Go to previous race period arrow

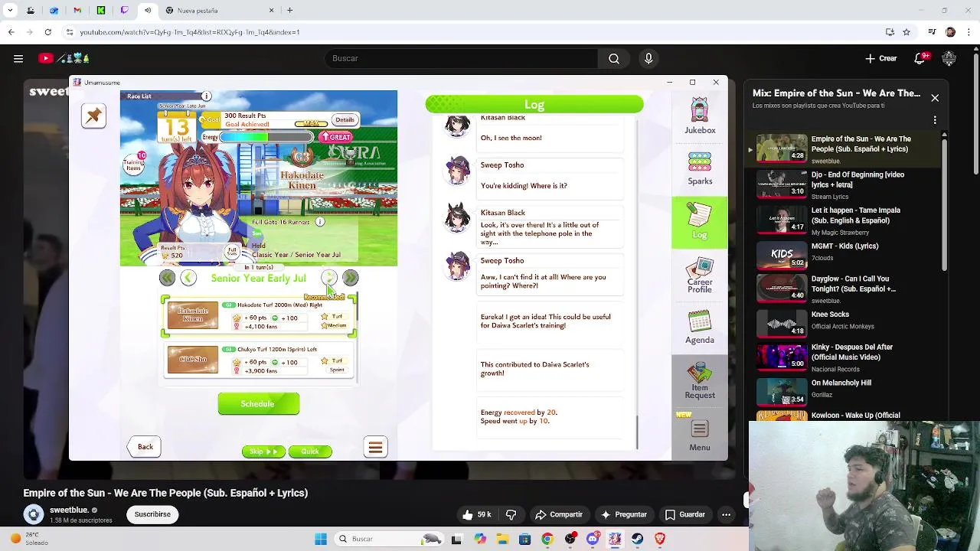pos(188,278)
